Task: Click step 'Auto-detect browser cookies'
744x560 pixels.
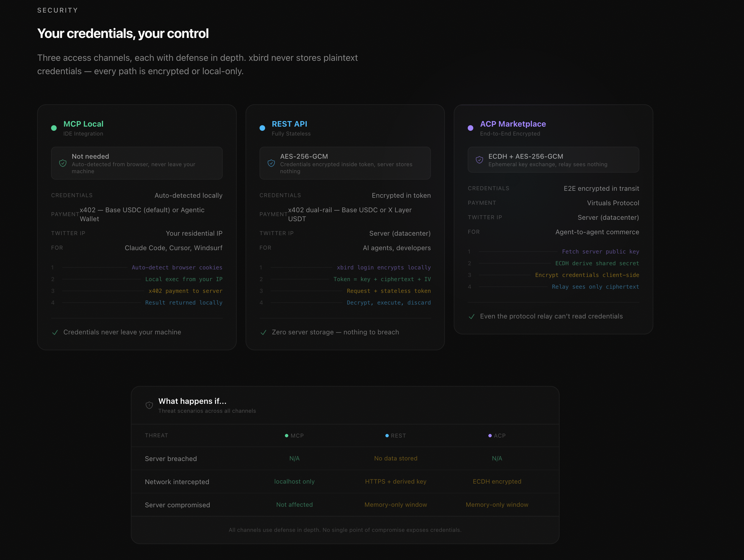Action: coord(177,267)
